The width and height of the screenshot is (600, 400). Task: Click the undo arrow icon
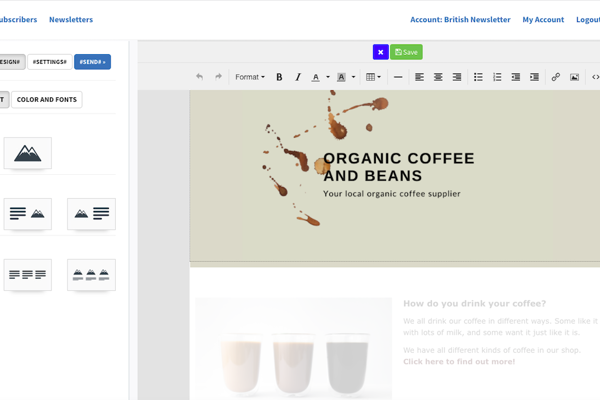[199, 77]
